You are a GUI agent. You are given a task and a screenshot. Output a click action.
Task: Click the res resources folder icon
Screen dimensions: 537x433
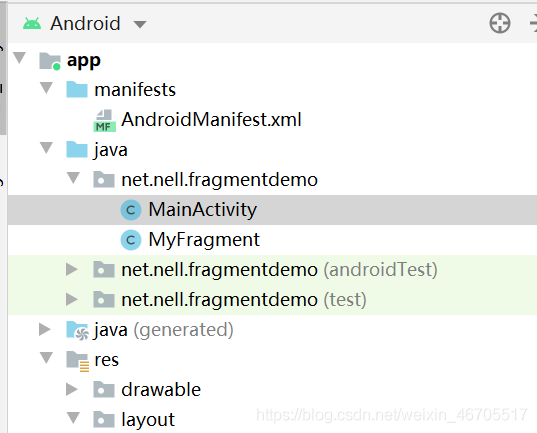click(x=78, y=361)
